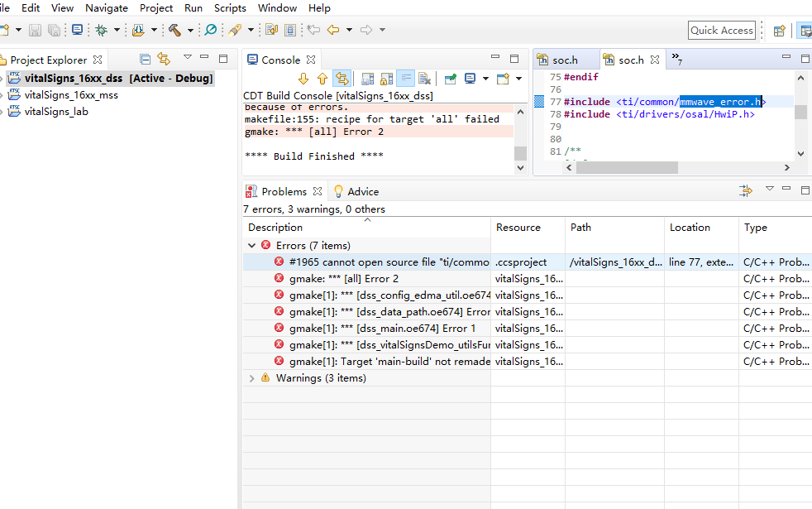Click the Quick Access search field
The image size is (812, 509).
(721, 31)
